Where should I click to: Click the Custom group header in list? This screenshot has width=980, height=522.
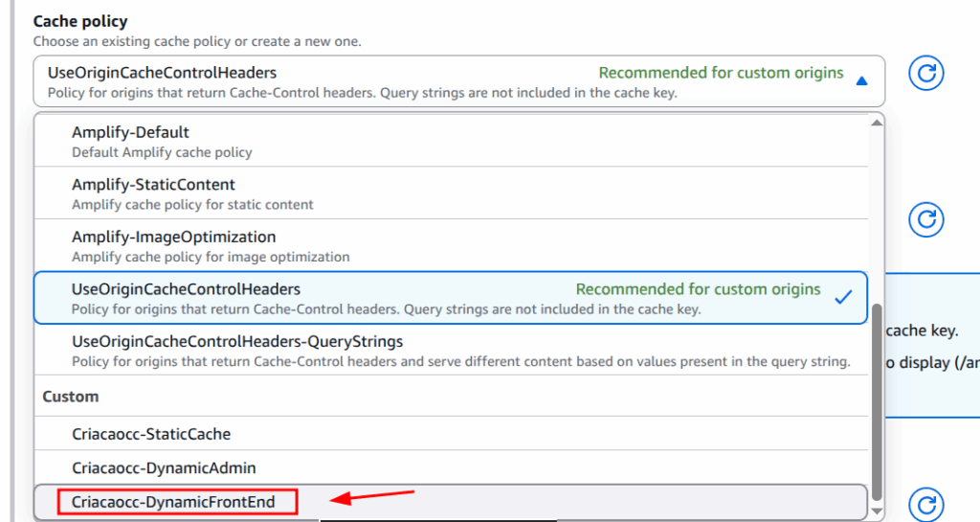pyautogui.click(x=71, y=397)
